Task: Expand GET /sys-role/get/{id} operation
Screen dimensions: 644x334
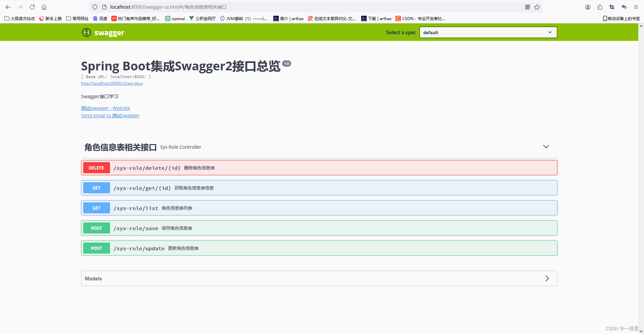Action: pos(319,188)
